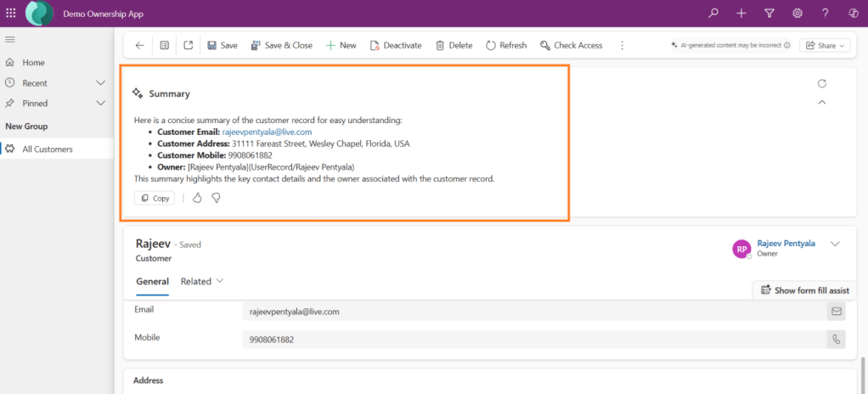Click the phone icon beside Mobile field

[x=837, y=340]
